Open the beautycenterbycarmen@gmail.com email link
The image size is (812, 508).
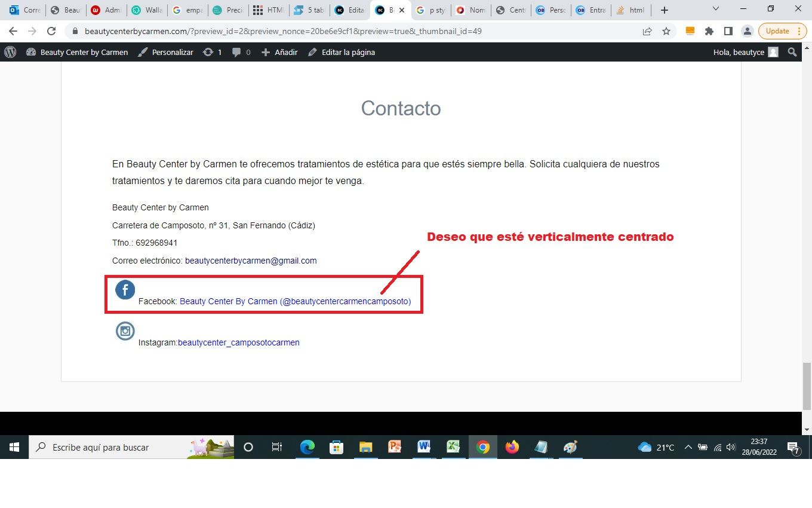click(251, 261)
